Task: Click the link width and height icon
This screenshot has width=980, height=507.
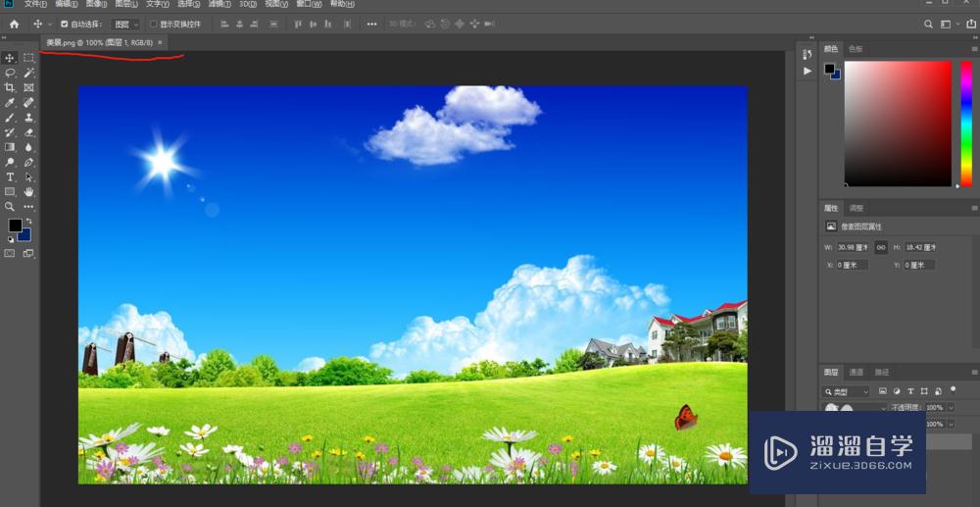Action: 881,247
